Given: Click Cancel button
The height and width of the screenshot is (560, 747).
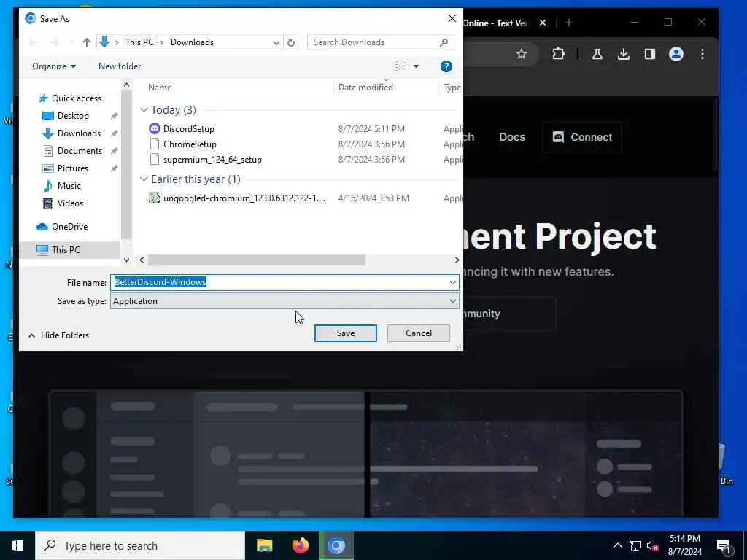Looking at the screenshot, I should click(418, 332).
